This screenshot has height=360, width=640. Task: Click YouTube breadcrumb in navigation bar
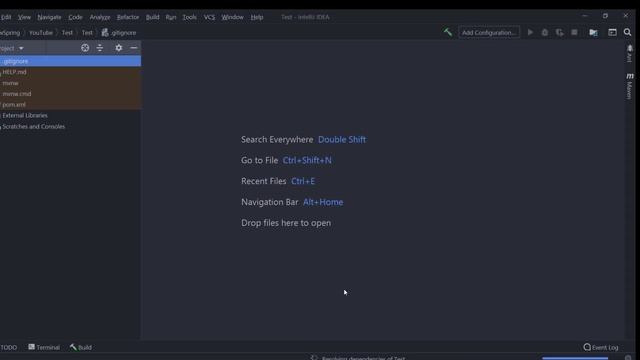40,33
